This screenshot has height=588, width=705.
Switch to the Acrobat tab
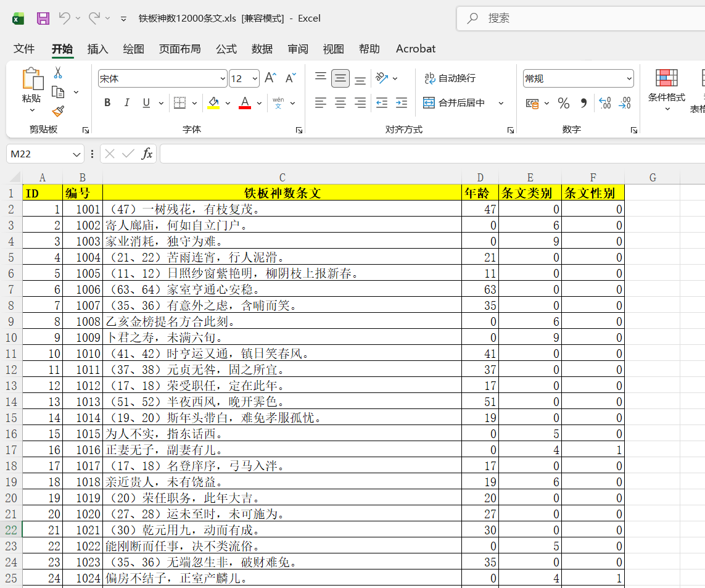(x=416, y=49)
